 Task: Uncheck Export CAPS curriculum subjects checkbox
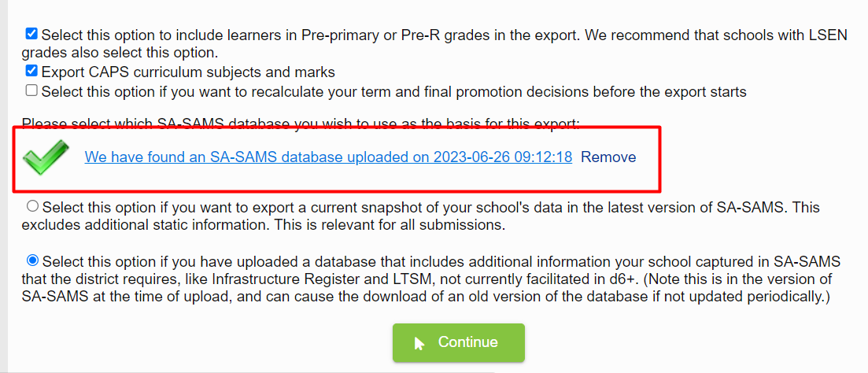pyautogui.click(x=31, y=71)
